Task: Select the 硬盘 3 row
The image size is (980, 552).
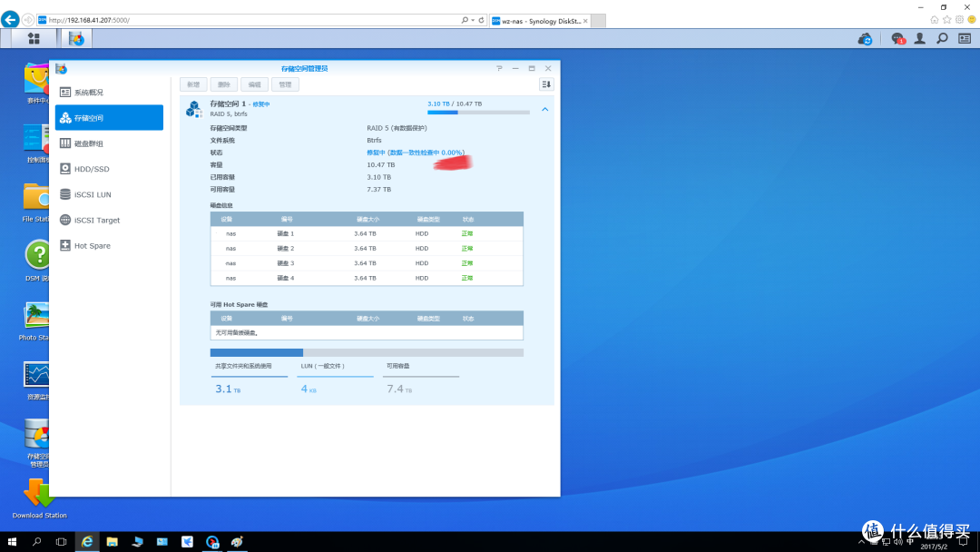Action: [x=367, y=263]
